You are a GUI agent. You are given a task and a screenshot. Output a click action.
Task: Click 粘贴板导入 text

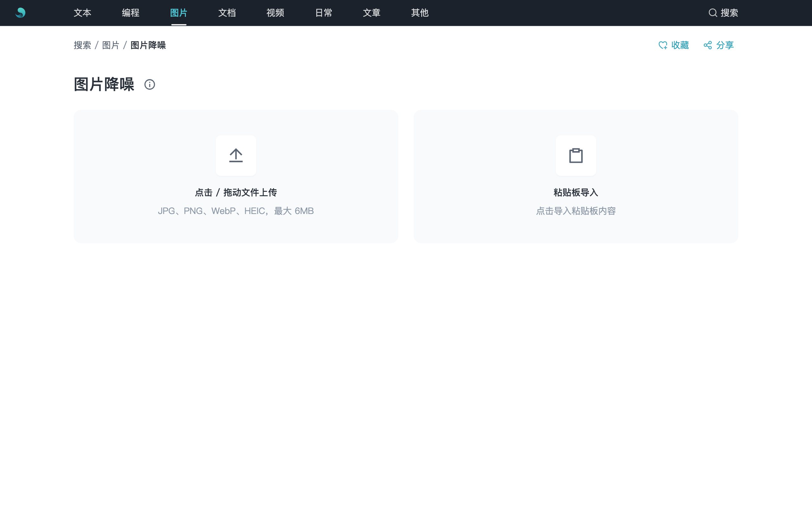pyautogui.click(x=576, y=192)
